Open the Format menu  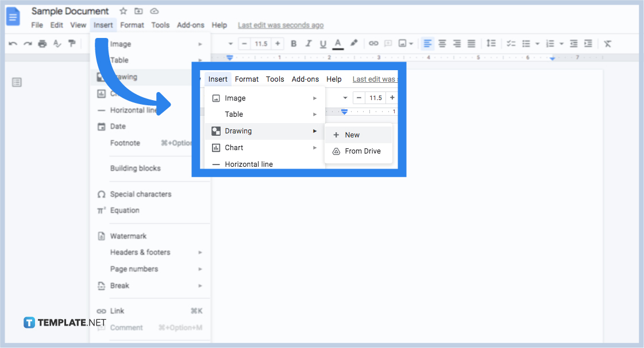[x=132, y=25]
